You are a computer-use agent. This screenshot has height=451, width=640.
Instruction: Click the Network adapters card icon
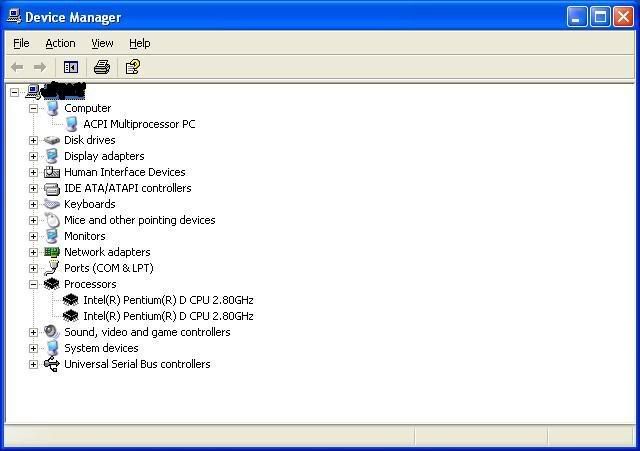(x=52, y=252)
